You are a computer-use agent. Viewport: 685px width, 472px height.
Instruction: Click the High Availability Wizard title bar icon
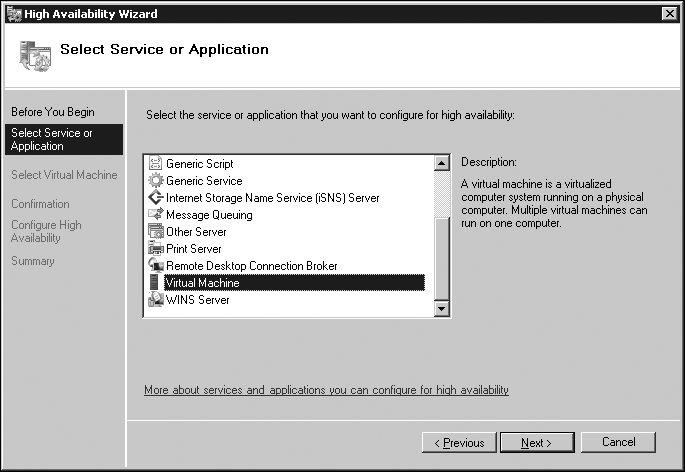click(x=14, y=14)
